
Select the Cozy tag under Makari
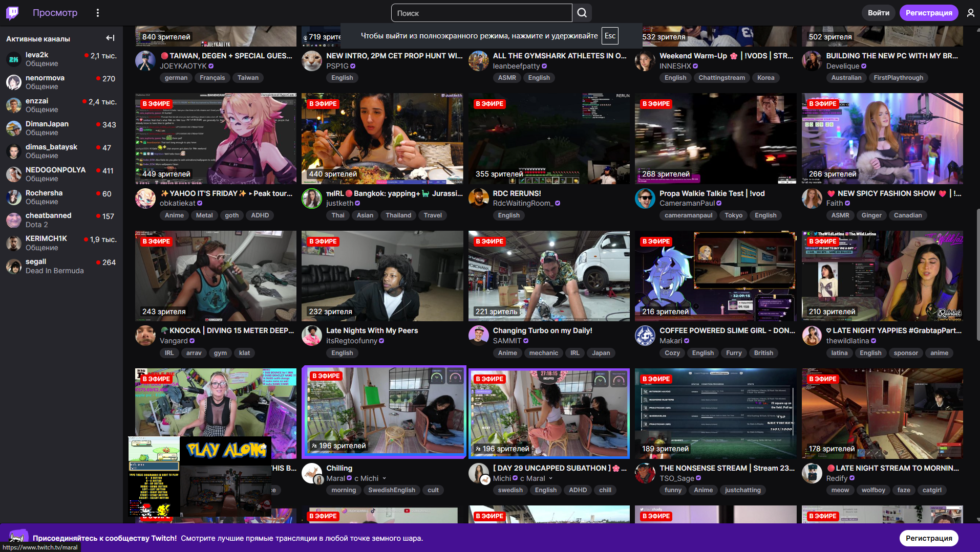click(672, 353)
